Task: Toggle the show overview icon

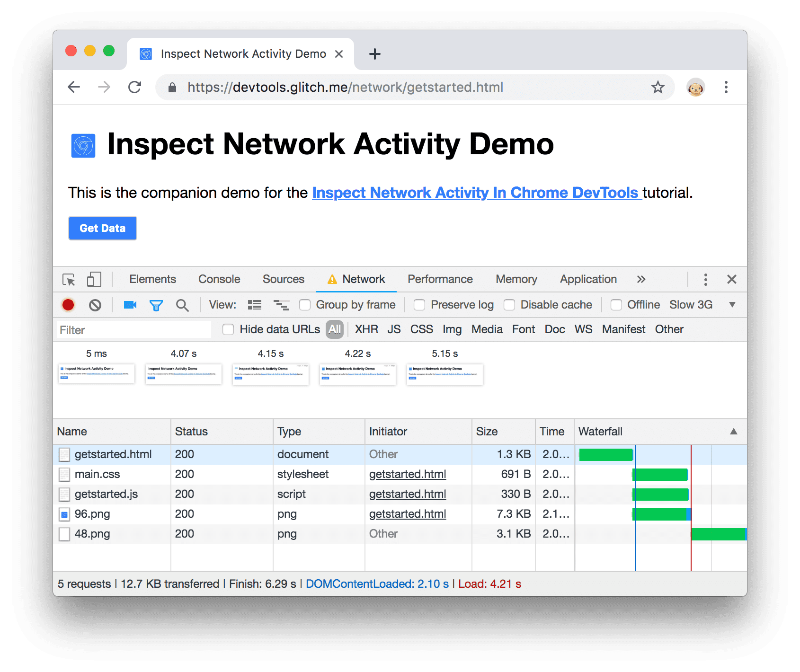Action: point(282,305)
